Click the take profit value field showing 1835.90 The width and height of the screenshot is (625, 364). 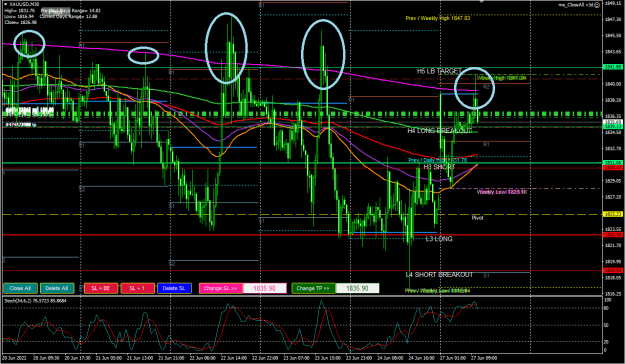coord(358,288)
